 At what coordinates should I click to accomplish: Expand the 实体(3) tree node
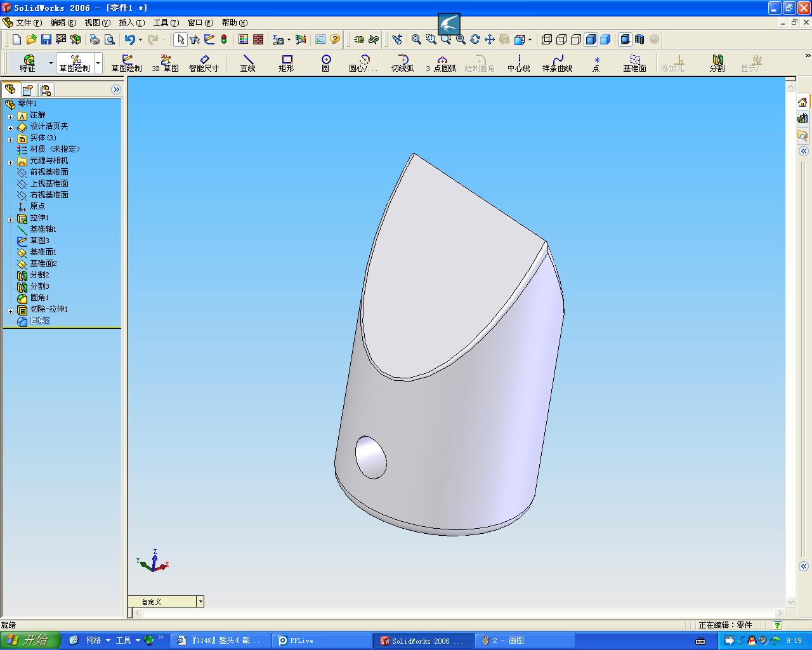(10, 139)
